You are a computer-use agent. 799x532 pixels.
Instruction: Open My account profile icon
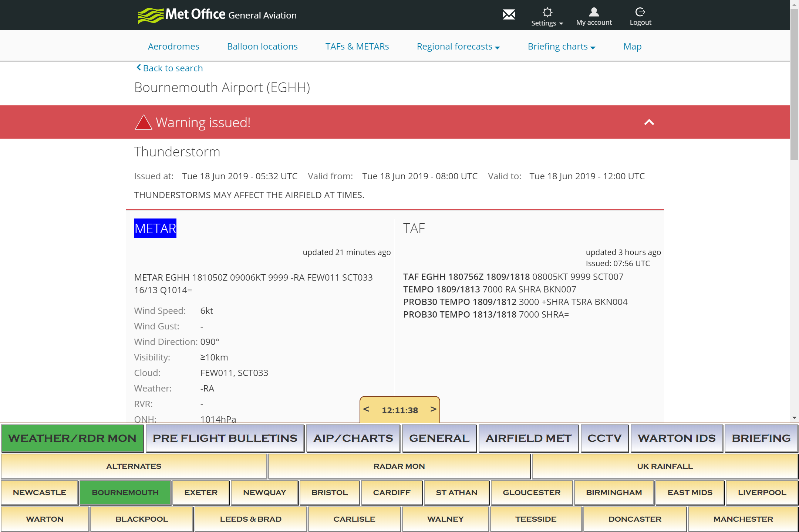point(594,17)
